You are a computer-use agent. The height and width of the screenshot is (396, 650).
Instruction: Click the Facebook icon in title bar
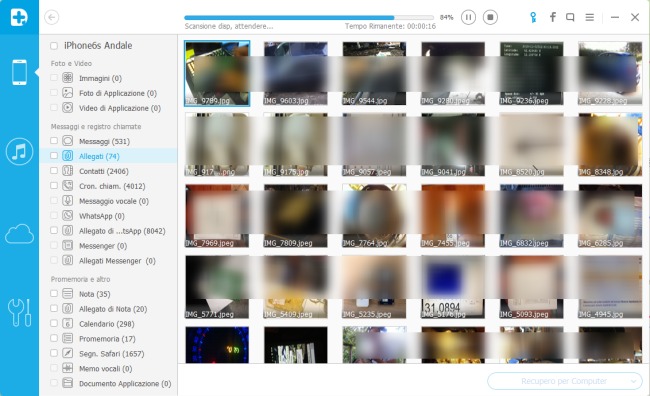[552, 17]
